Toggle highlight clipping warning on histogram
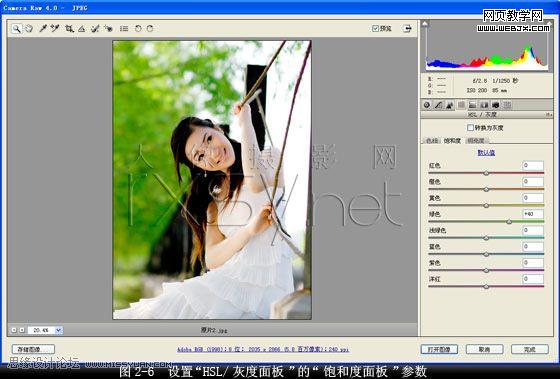This screenshot has height=379, width=560. click(x=548, y=24)
